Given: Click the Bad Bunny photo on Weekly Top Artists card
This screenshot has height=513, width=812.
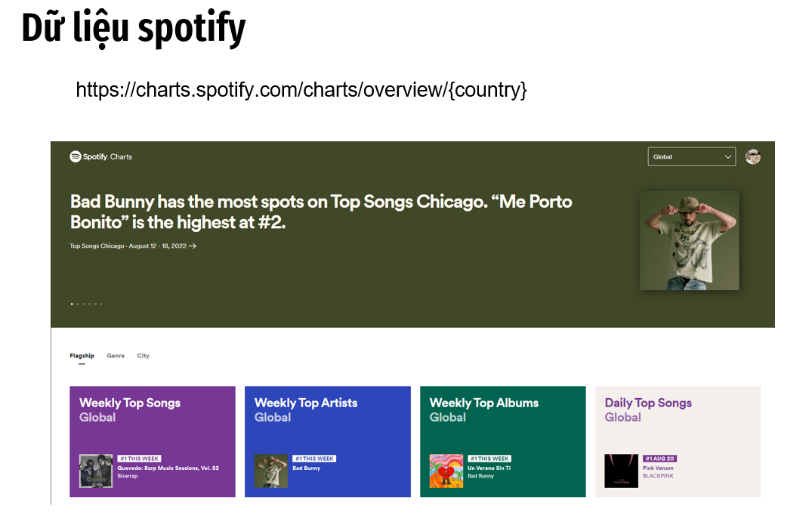Looking at the screenshot, I should [270, 471].
